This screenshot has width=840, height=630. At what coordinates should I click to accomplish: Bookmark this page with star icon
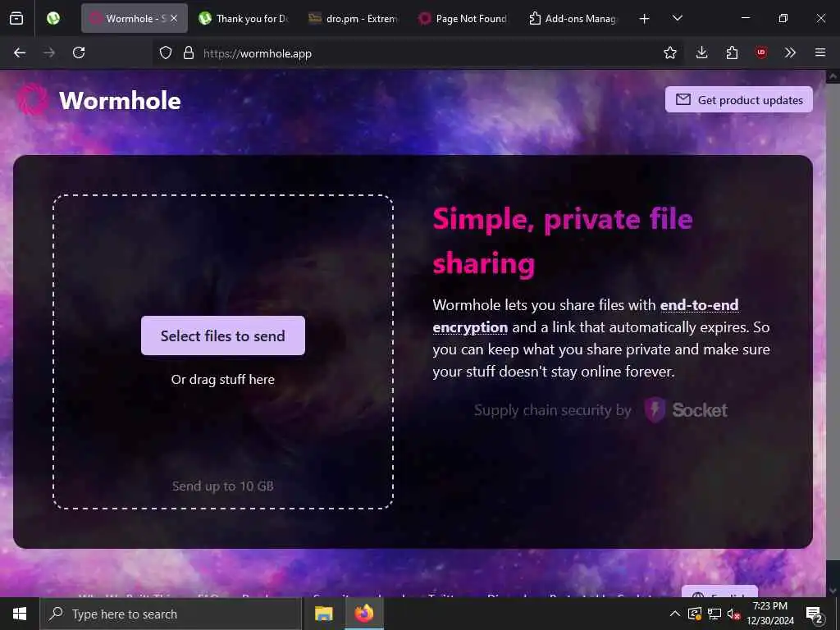click(x=669, y=52)
